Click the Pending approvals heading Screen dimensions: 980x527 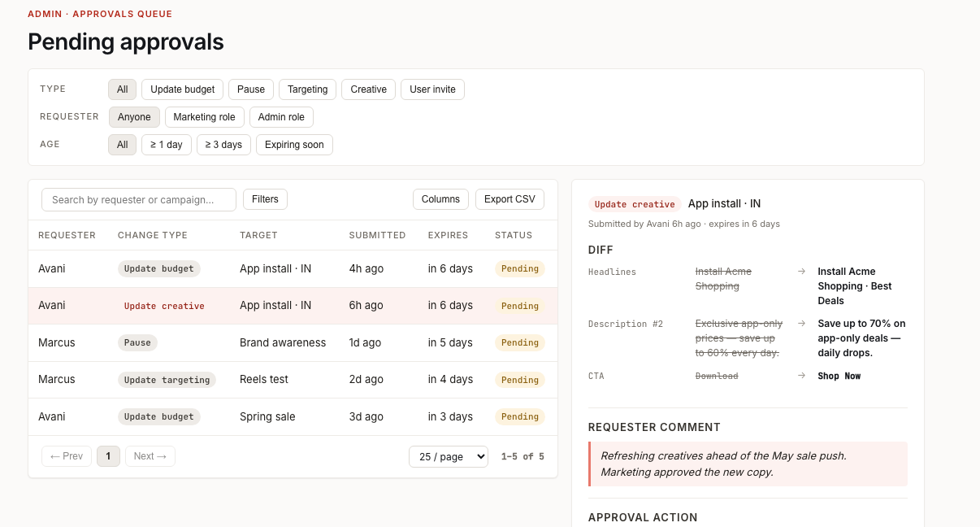coord(126,41)
